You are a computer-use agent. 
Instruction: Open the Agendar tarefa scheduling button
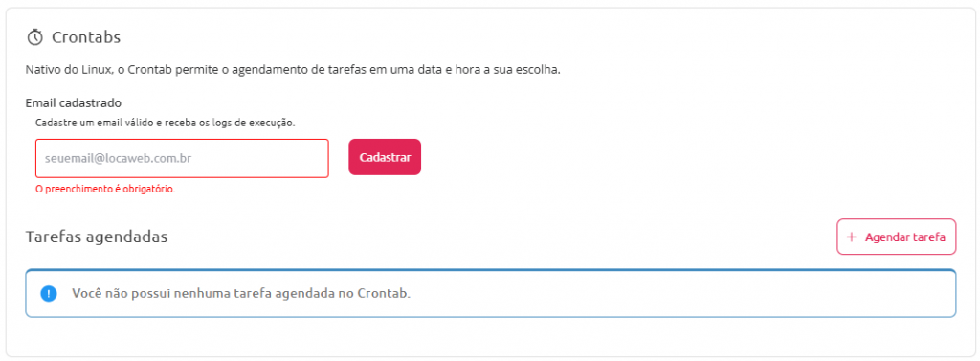[896, 237]
